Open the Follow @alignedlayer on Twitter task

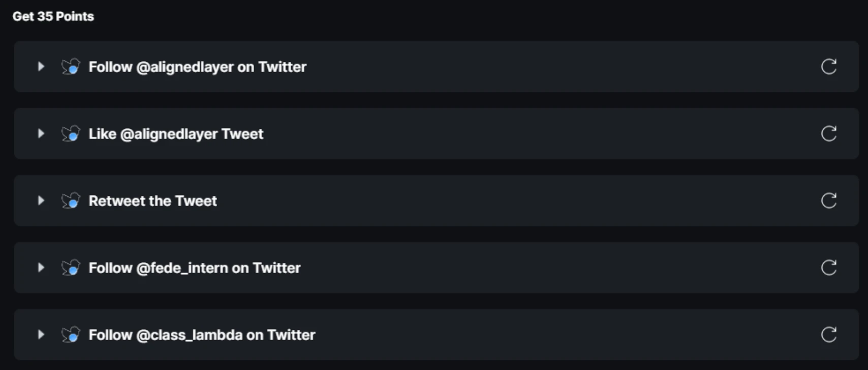[197, 67]
